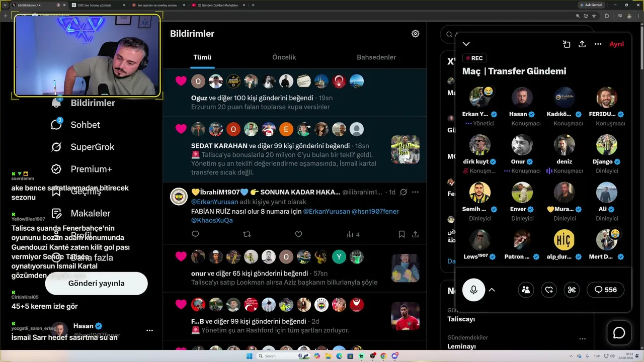Toggle the Space microphone button
Viewport: 644px width, 362px height.
click(473, 290)
